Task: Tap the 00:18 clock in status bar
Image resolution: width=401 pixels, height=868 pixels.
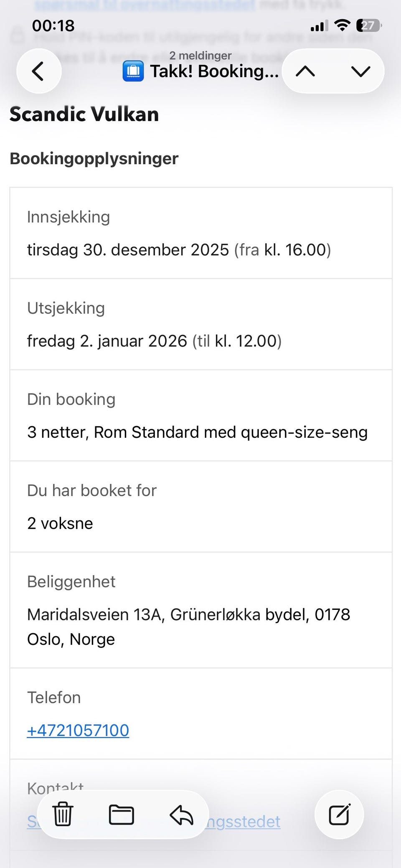Action: click(53, 26)
